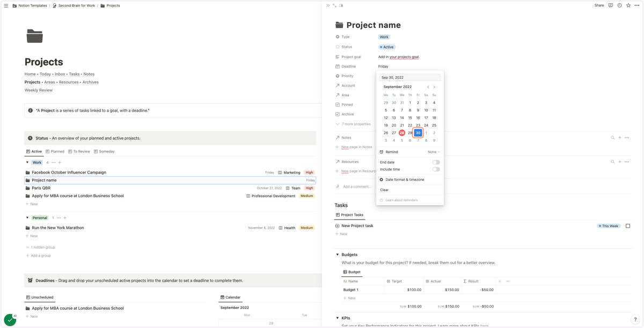Image resolution: width=644 pixels, height=328 pixels.
Task: Switch to the Planned view tab
Action: 55,151
